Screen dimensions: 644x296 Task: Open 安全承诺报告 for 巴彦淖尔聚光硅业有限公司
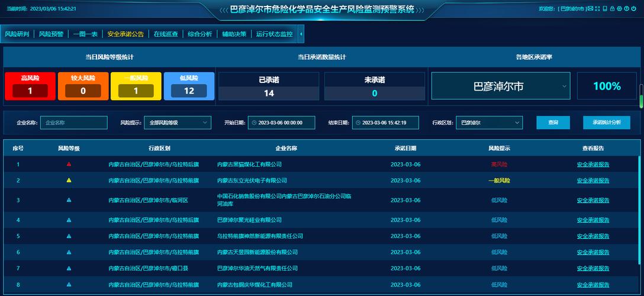(593, 220)
